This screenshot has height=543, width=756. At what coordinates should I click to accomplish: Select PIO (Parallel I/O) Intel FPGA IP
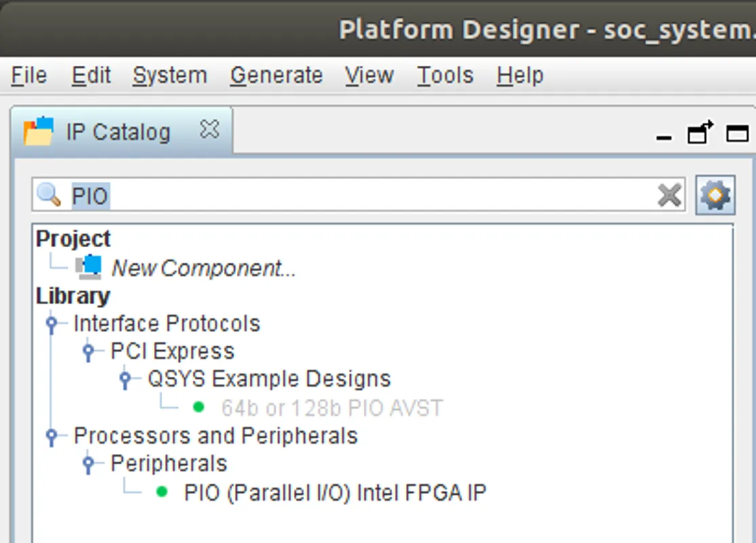pyautogui.click(x=334, y=492)
